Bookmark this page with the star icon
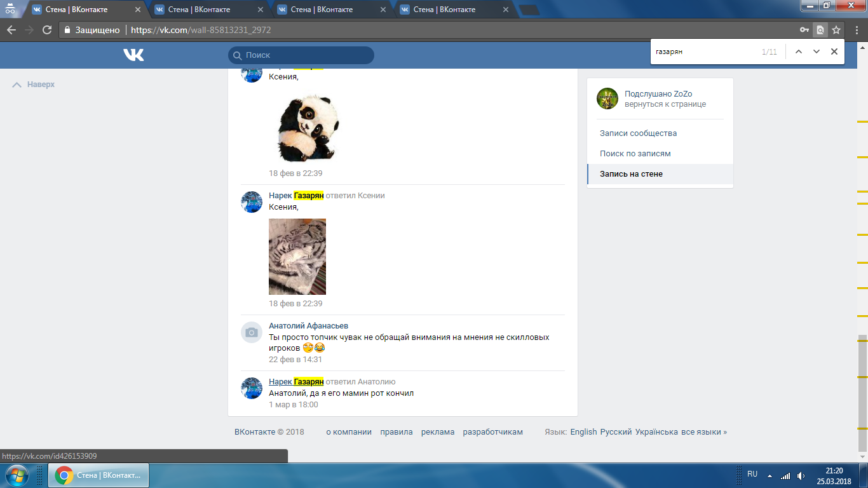The height and width of the screenshot is (488, 868). 836,30
